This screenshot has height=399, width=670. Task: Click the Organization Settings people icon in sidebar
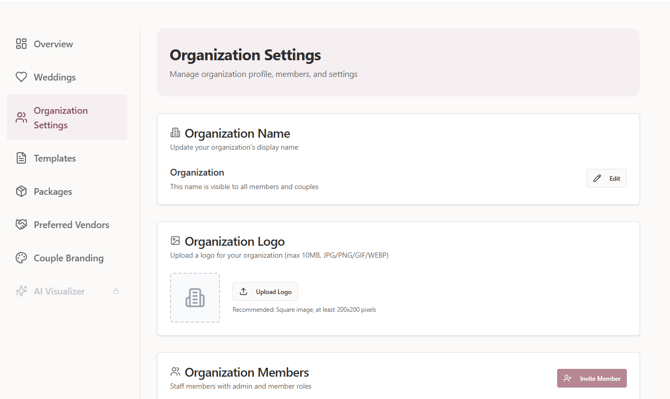(21, 117)
